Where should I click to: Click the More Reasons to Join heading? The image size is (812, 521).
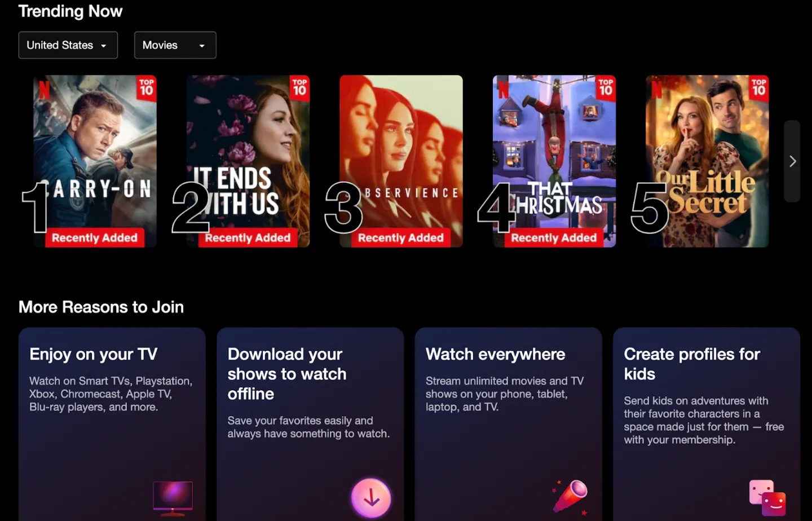[x=101, y=307]
